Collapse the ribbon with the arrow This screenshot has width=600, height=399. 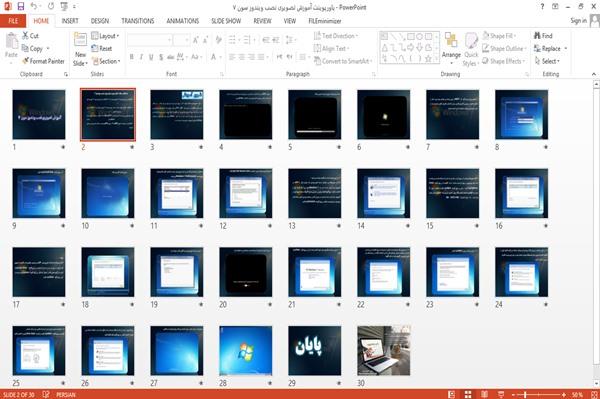click(594, 74)
